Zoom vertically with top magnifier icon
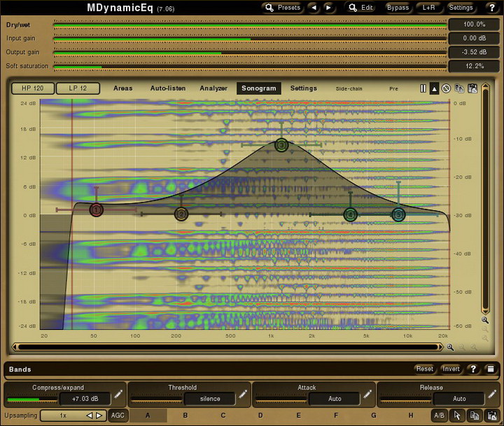Viewport: 504px width, 426px height. point(484,320)
